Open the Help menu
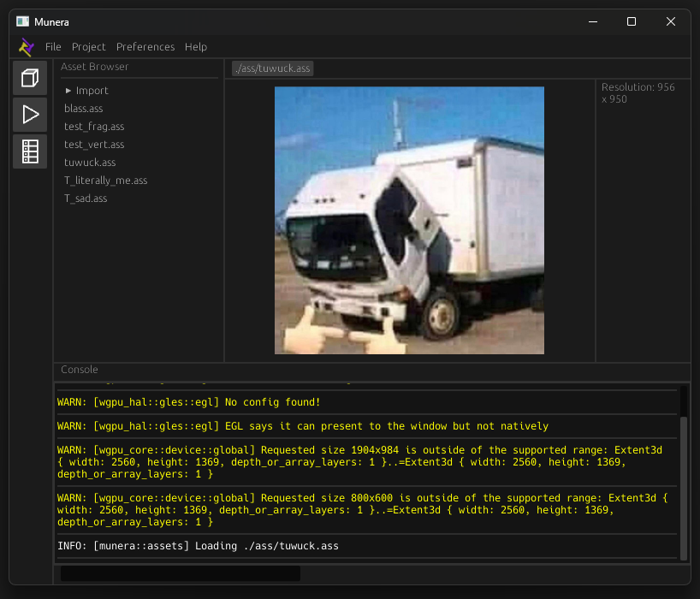The width and height of the screenshot is (700, 599). click(196, 47)
